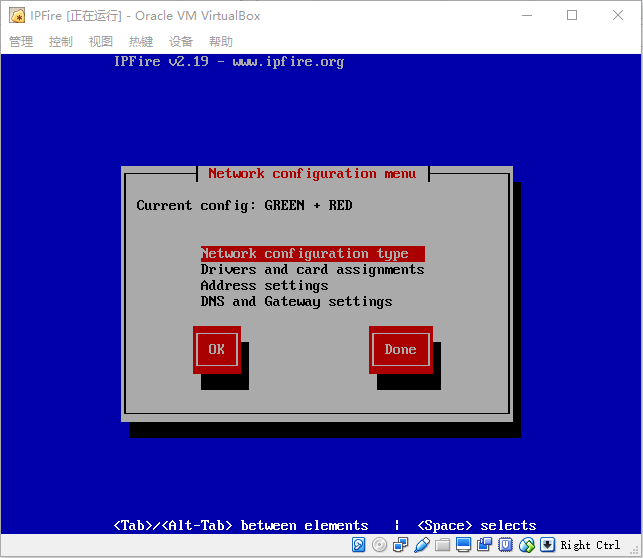The height and width of the screenshot is (558, 643).
Task: Click the OK button
Action: click(x=217, y=350)
